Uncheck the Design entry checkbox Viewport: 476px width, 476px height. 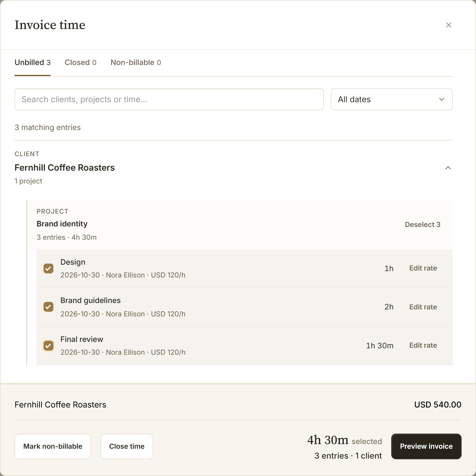pyautogui.click(x=48, y=268)
